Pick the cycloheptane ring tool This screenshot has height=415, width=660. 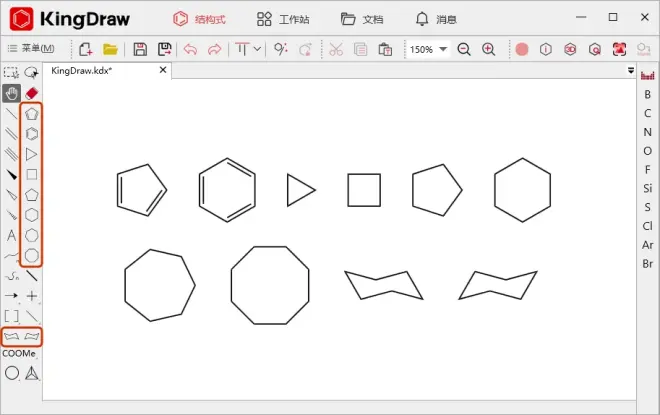(32, 235)
